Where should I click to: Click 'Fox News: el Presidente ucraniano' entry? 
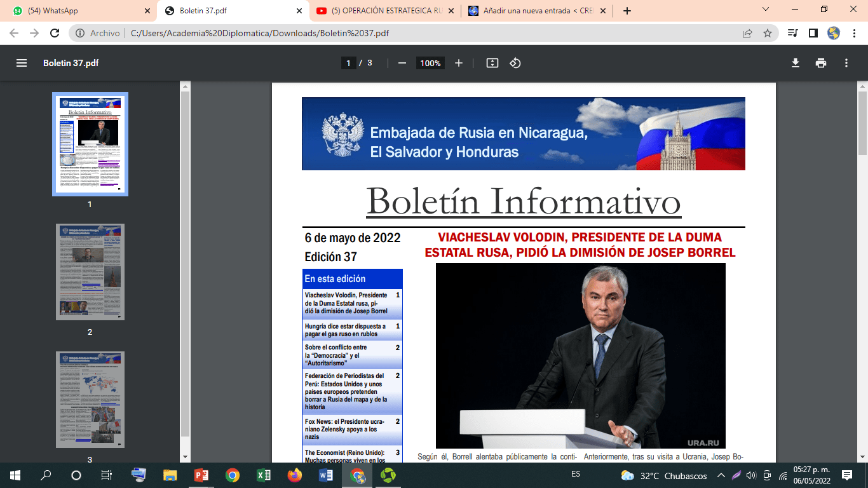(x=353, y=429)
